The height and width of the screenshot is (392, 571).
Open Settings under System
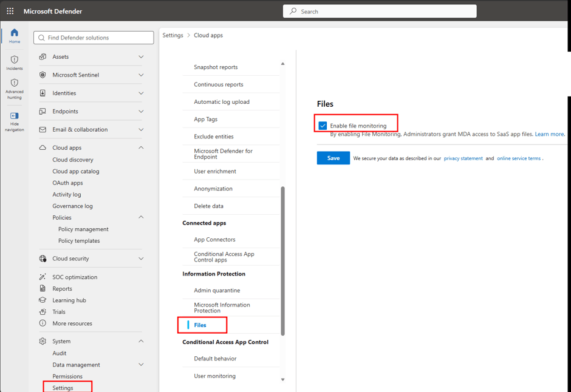(x=63, y=388)
